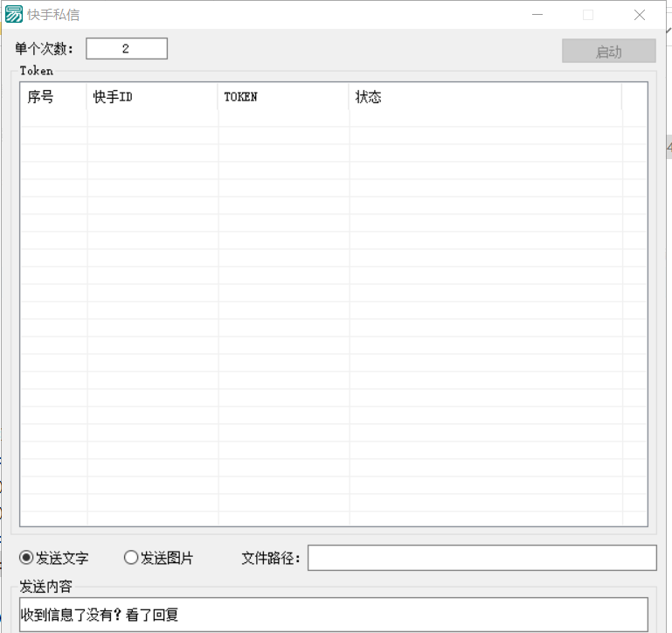The image size is (672, 633).
Task: Close the 快手私信 window
Action: click(640, 15)
